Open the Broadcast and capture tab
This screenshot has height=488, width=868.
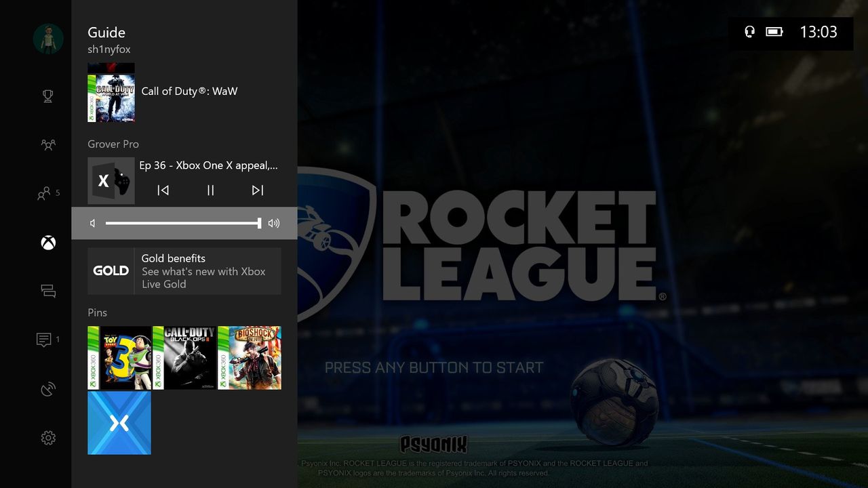(x=48, y=389)
